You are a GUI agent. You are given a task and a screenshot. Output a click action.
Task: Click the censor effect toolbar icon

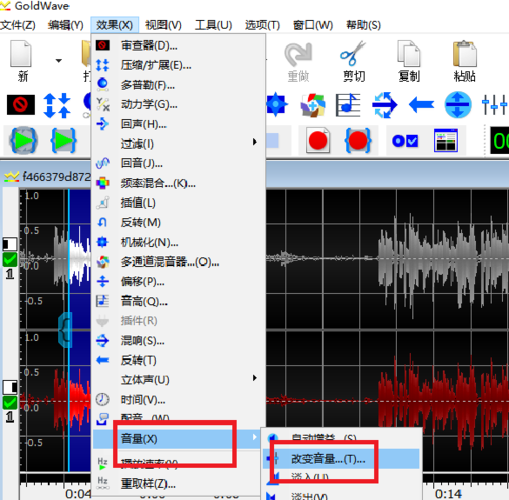(21, 105)
